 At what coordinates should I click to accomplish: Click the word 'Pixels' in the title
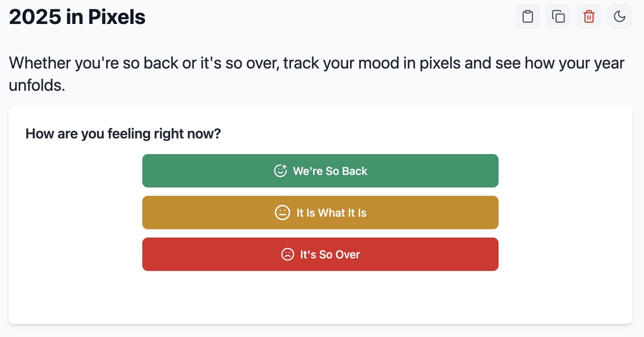pos(117,17)
